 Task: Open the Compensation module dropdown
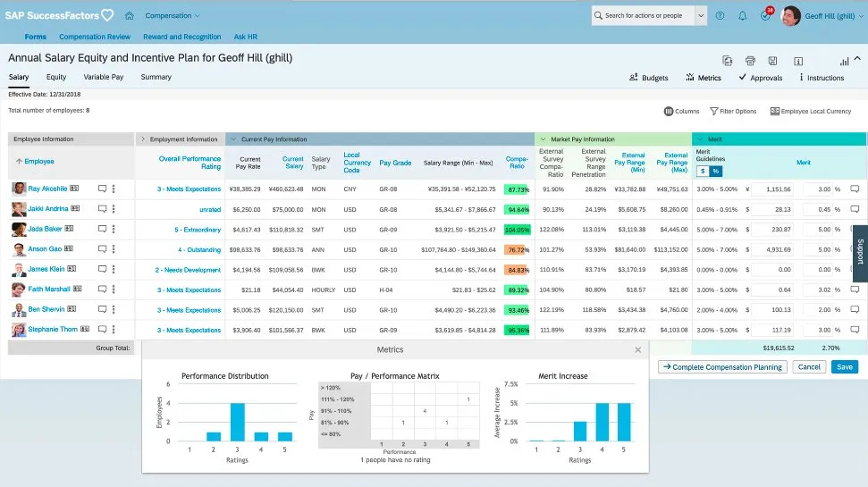(173, 15)
